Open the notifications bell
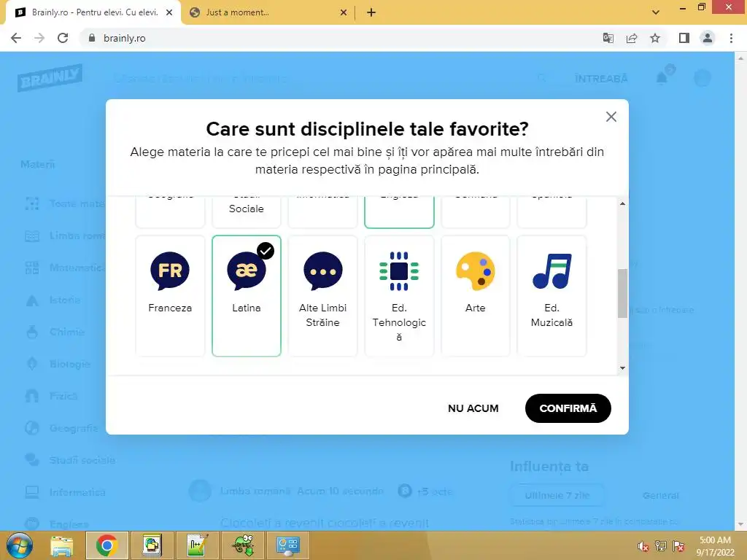This screenshot has width=747, height=560. tap(662, 77)
